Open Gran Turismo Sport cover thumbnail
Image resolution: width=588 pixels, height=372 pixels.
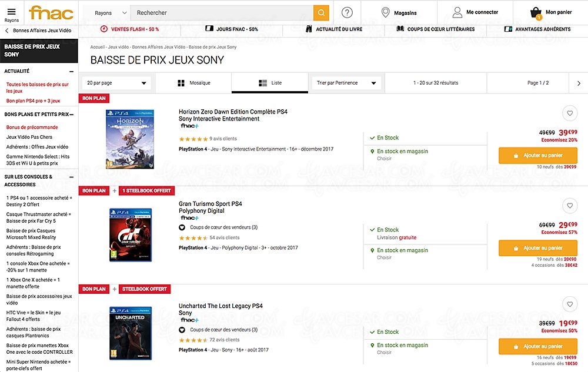click(x=130, y=235)
